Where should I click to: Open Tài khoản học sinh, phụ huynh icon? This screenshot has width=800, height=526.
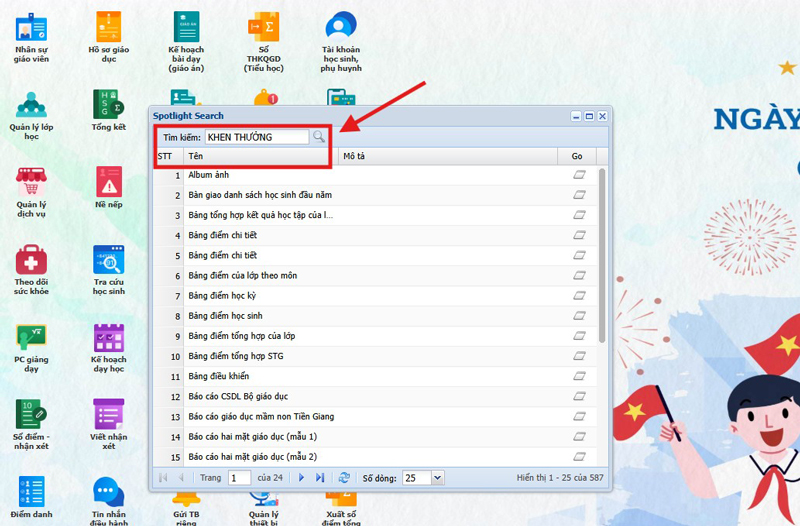(341, 42)
